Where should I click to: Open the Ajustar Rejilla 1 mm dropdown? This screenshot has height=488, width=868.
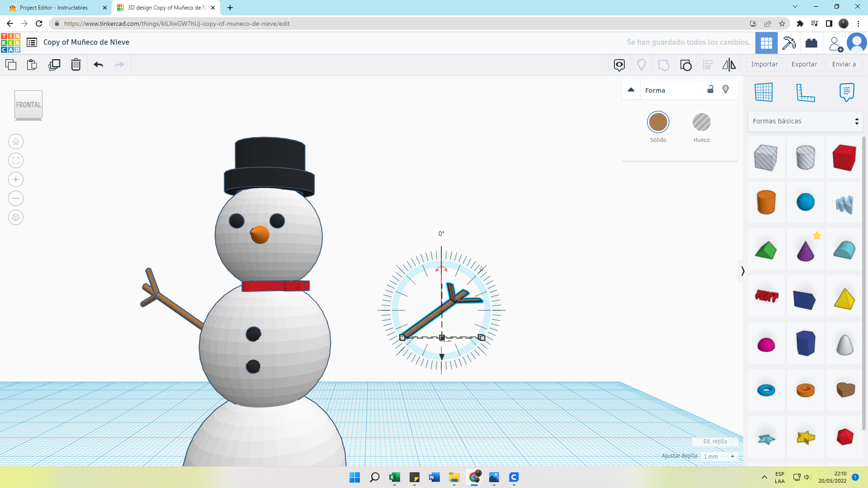pos(720,456)
